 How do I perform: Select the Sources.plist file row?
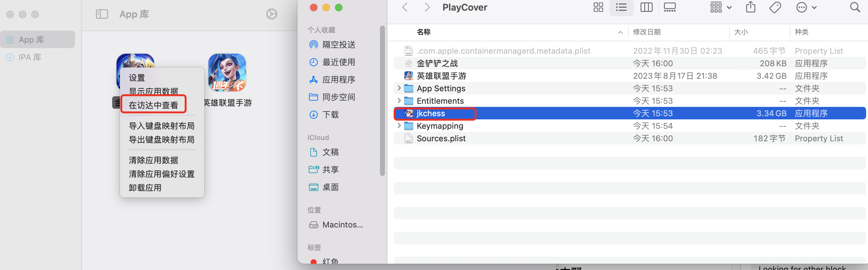click(x=441, y=138)
